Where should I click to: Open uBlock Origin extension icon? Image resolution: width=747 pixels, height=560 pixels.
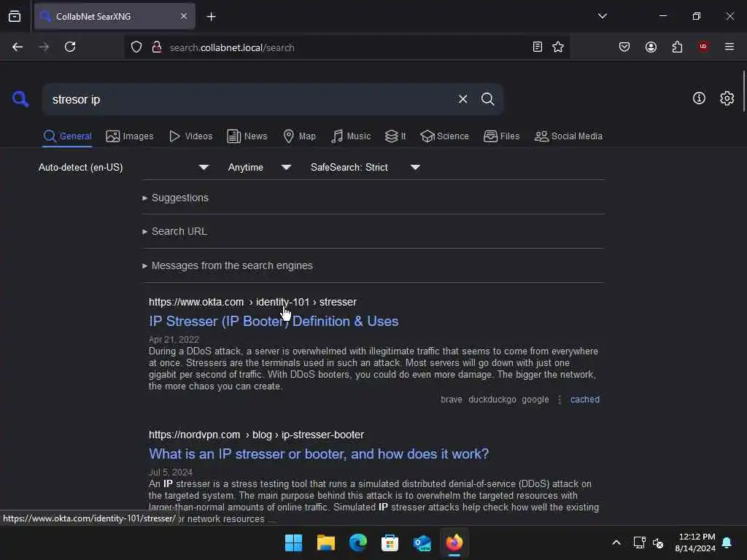(703, 47)
